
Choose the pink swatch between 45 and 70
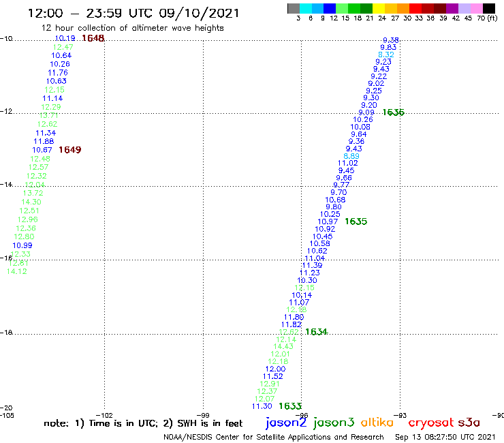click(x=476, y=8)
